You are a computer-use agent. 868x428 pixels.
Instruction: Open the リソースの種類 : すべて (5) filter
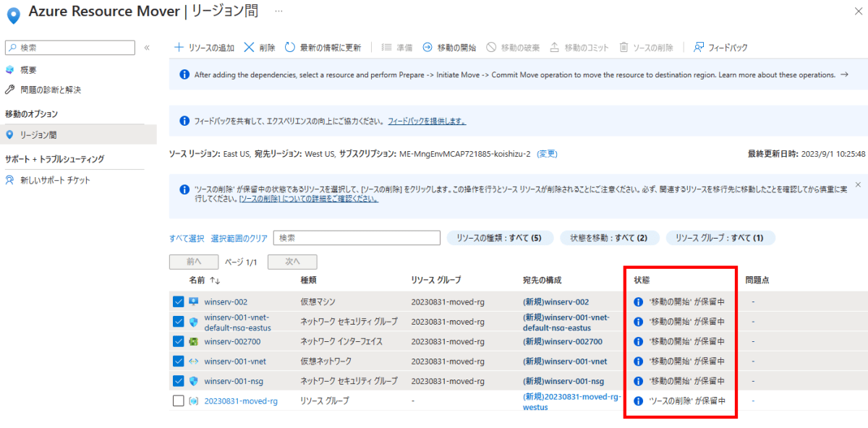[x=500, y=238]
